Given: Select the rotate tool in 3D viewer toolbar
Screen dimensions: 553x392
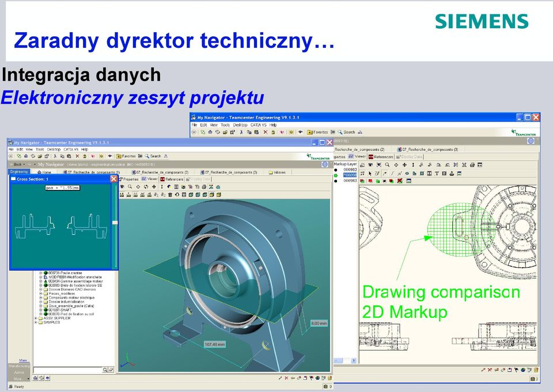Looking at the screenshot, I should (146, 187).
